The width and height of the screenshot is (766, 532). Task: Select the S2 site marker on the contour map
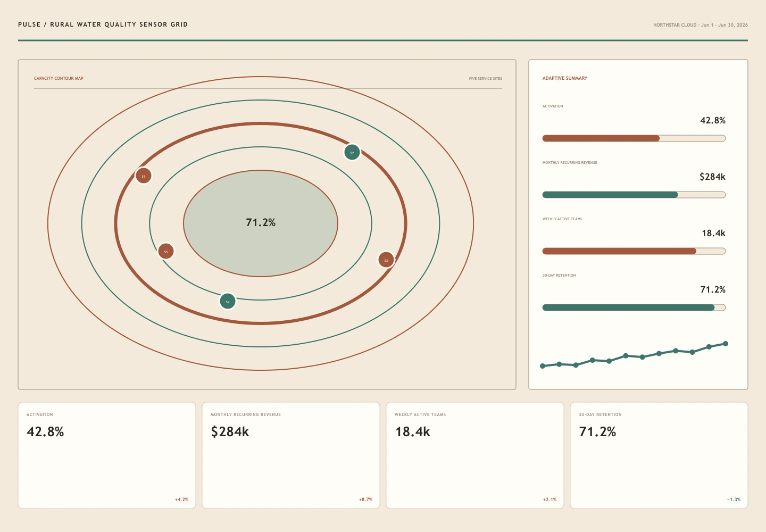tap(352, 152)
